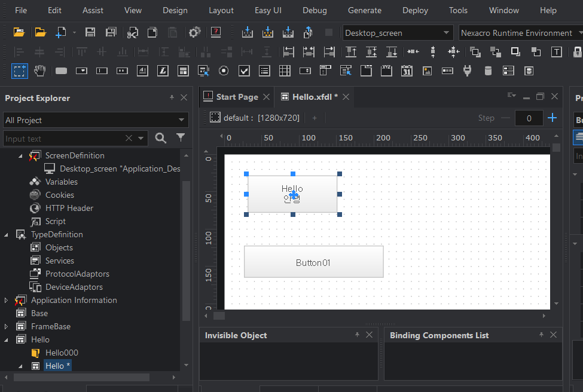Viewport: 583px width, 392px height.
Task: Select the ListBox component tool
Action: (264, 71)
